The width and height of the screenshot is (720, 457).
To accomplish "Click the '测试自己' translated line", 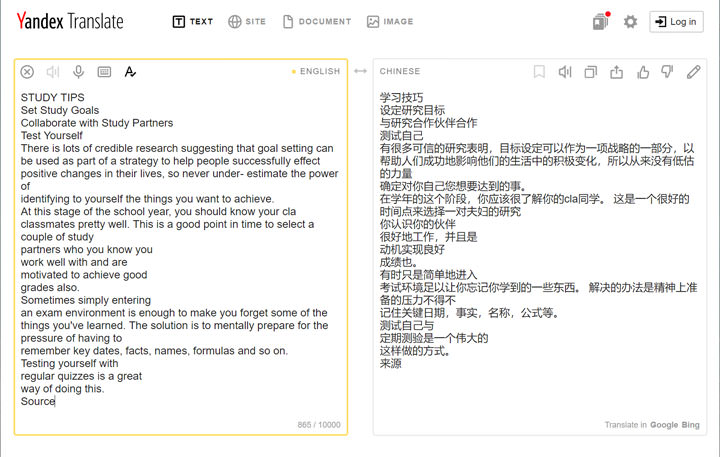I will pyautogui.click(x=401, y=135).
